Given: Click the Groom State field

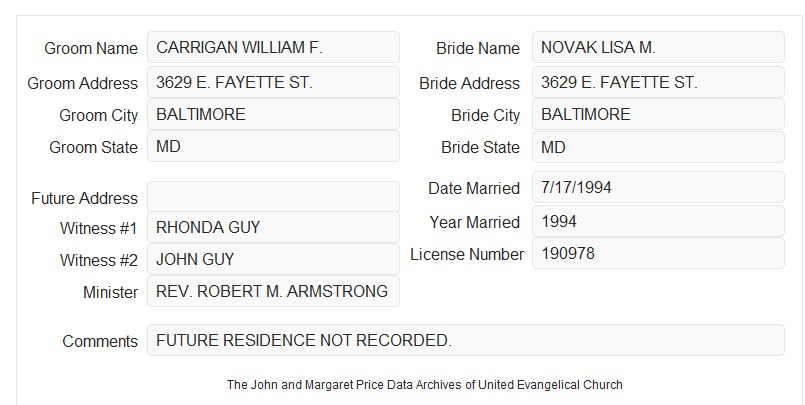Looking at the screenshot, I should (x=273, y=146).
